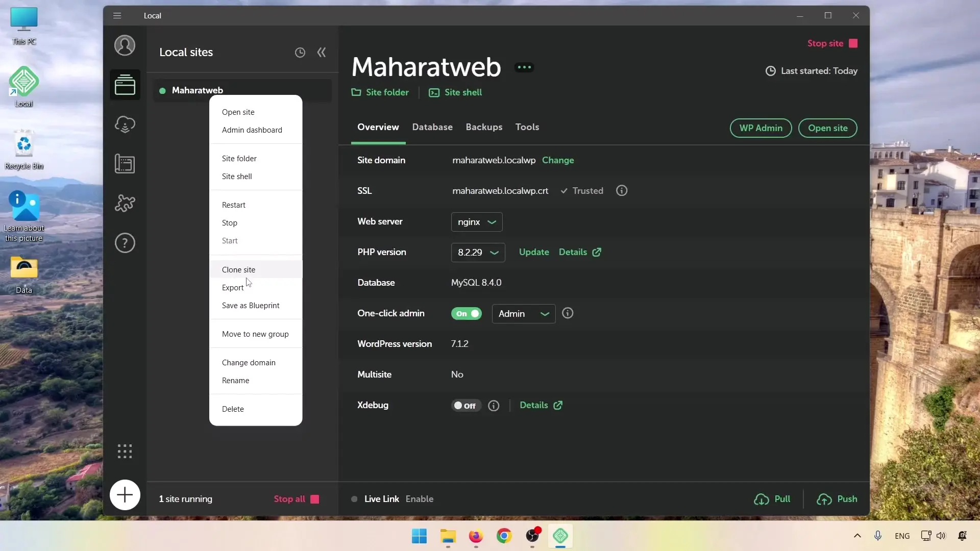The height and width of the screenshot is (551, 980).
Task: Choose Export from context menu
Action: tap(256, 288)
